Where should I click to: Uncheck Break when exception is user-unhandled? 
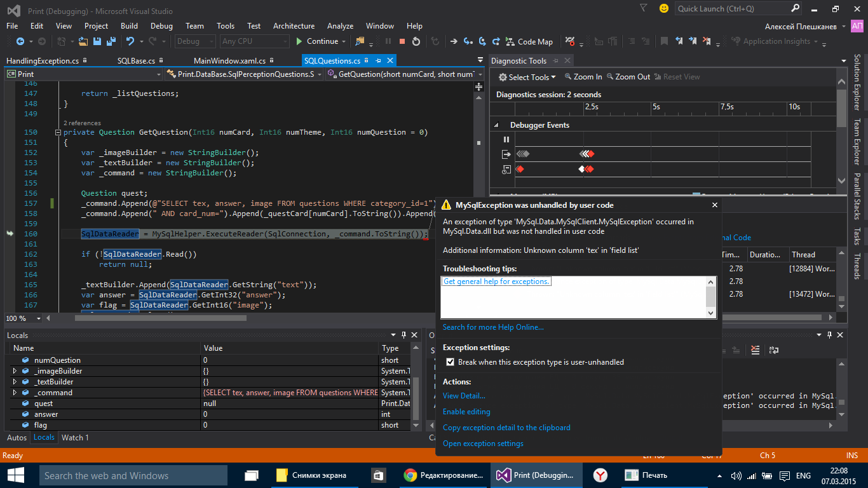pos(451,362)
